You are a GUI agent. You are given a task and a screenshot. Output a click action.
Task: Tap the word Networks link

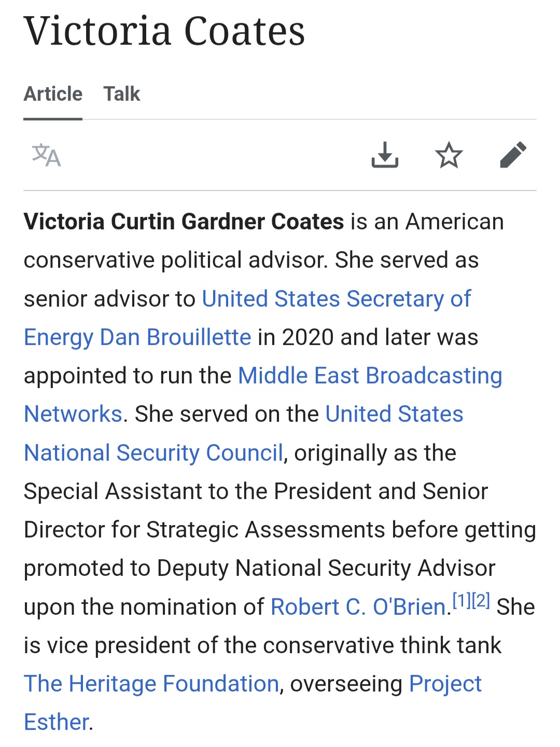pos(73,414)
